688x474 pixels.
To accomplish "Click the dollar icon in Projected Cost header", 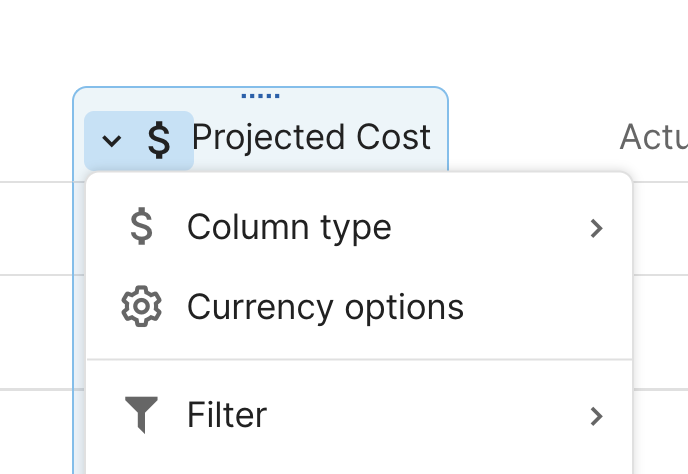I will tap(158, 140).
